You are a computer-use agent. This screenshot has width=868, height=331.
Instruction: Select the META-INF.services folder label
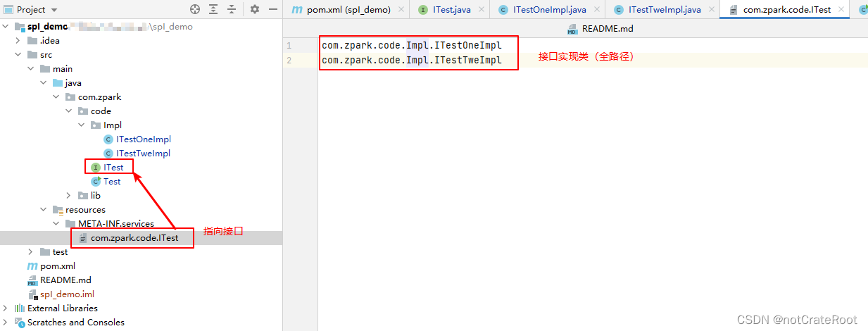[x=116, y=223]
